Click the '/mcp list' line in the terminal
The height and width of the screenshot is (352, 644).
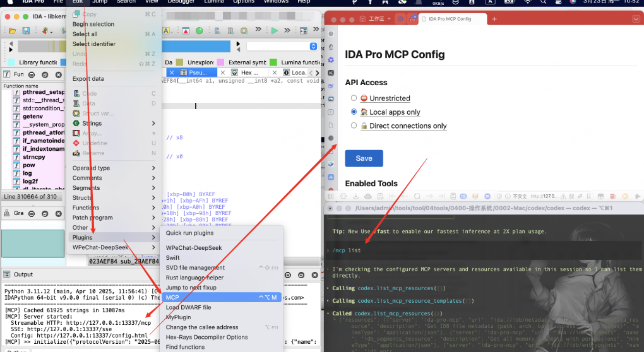coord(347,250)
